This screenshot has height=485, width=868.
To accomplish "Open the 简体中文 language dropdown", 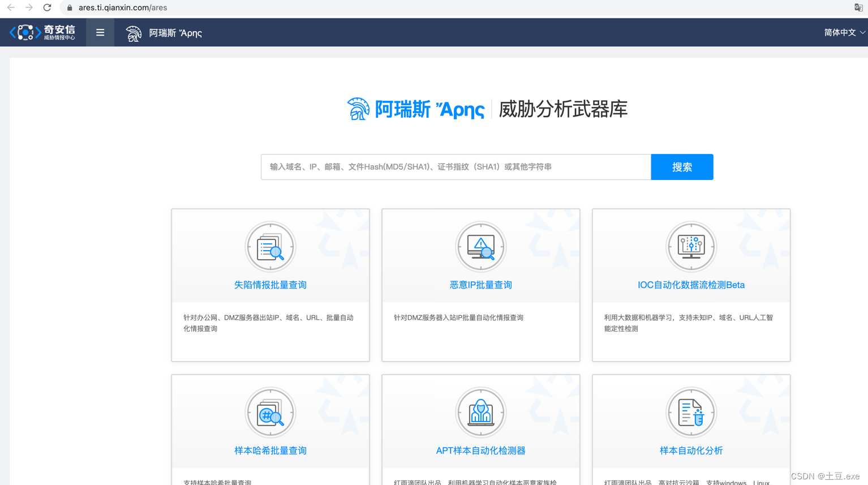I will pos(844,32).
